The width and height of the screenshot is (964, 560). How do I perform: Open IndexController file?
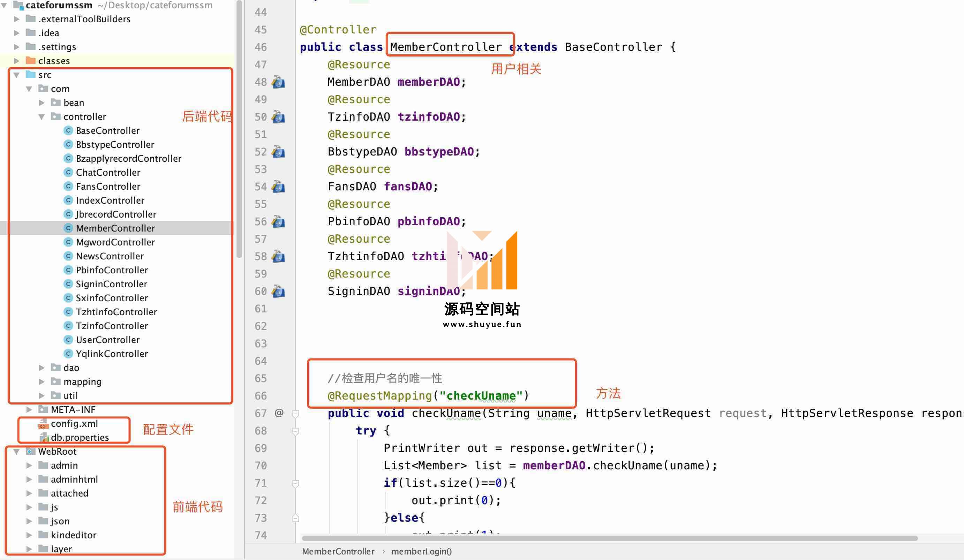click(110, 200)
